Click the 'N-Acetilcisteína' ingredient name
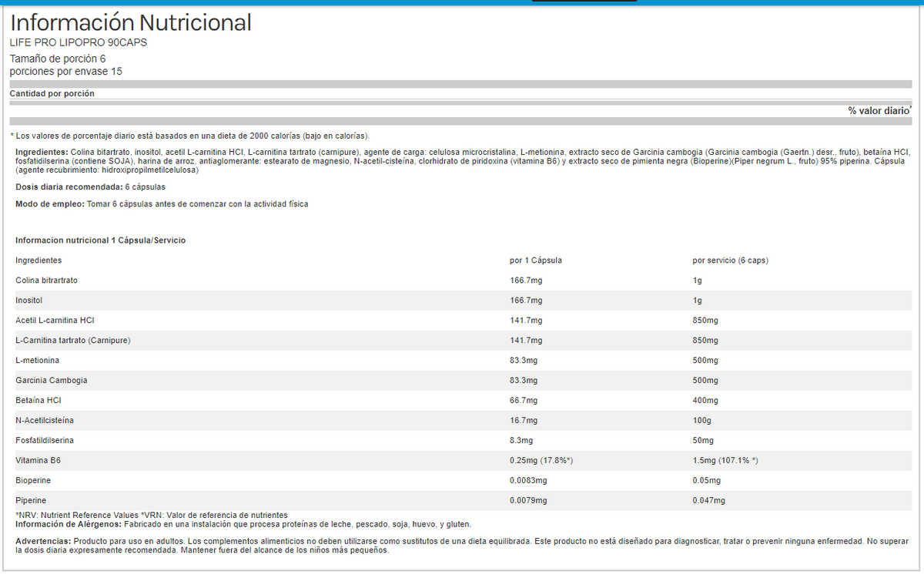Image resolution: width=924 pixels, height=578 pixels. coord(45,421)
